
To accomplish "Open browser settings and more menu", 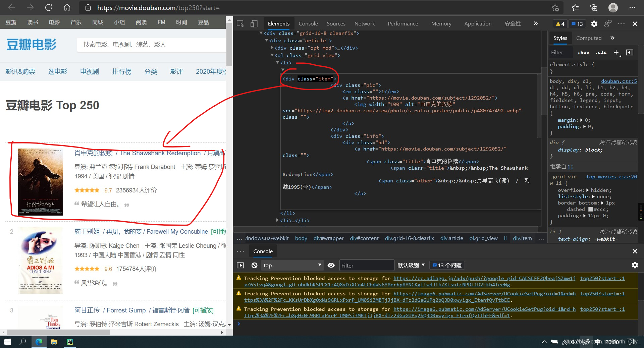I will tap(632, 7).
